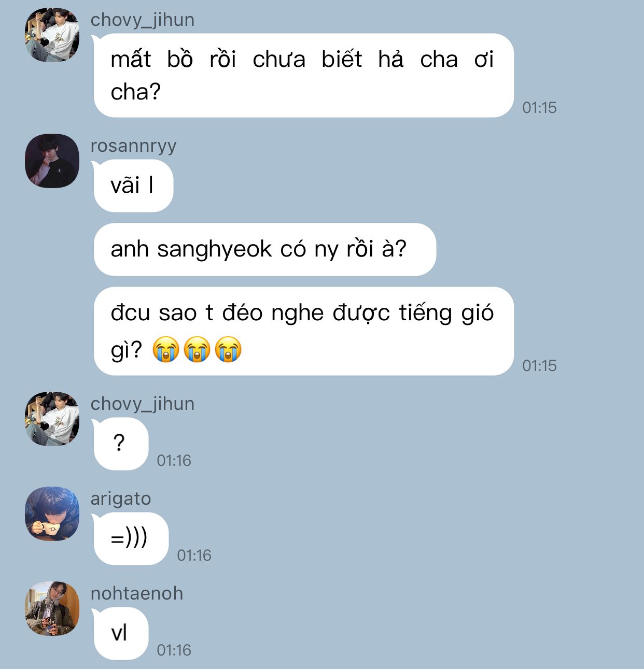Image resolution: width=644 pixels, height=669 pixels.
Task: Click the username rosannryy
Action: (x=134, y=146)
